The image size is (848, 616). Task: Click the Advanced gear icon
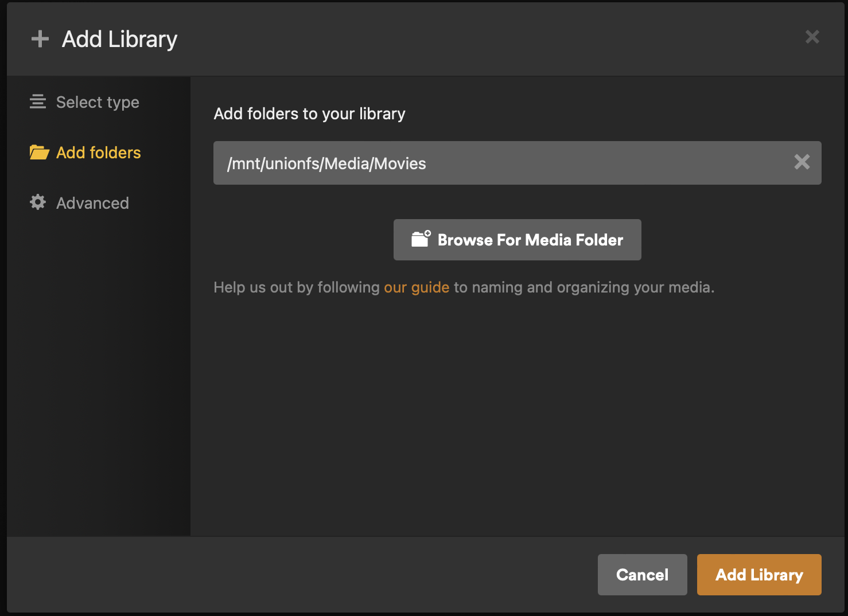point(38,202)
